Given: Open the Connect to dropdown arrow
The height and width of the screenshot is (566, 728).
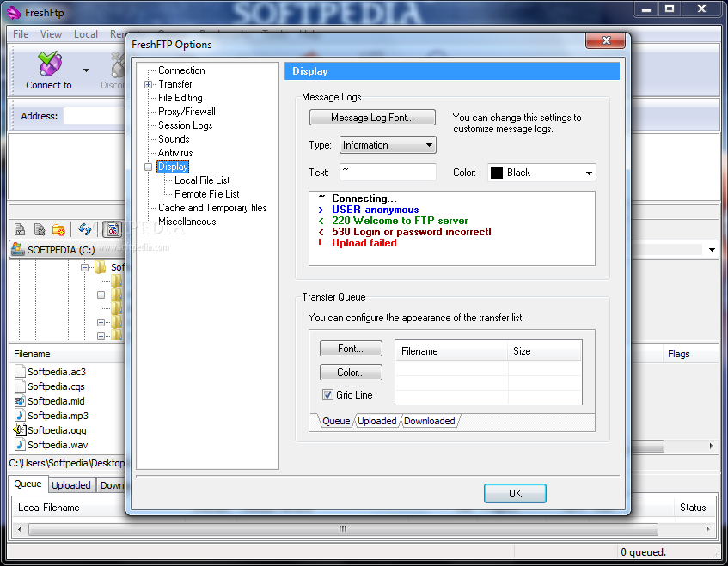Looking at the screenshot, I should point(86,70).
